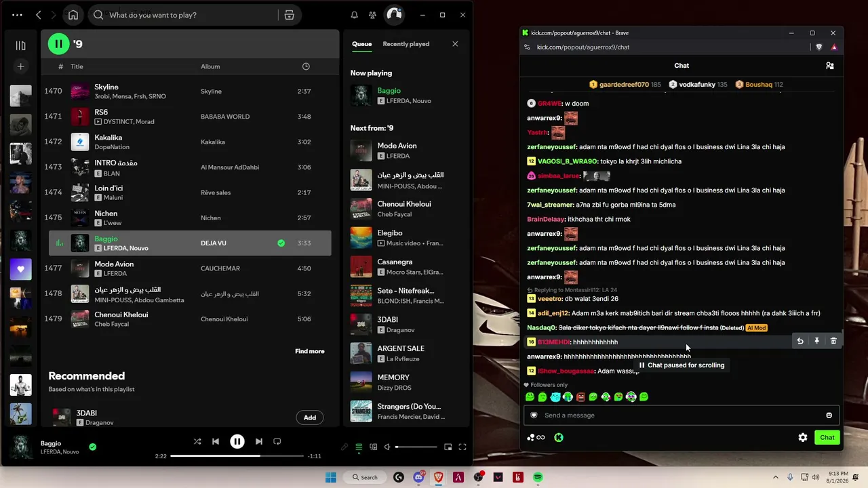
Task: Open Friend Activity icon in Spotify
Action: (372, 15)
